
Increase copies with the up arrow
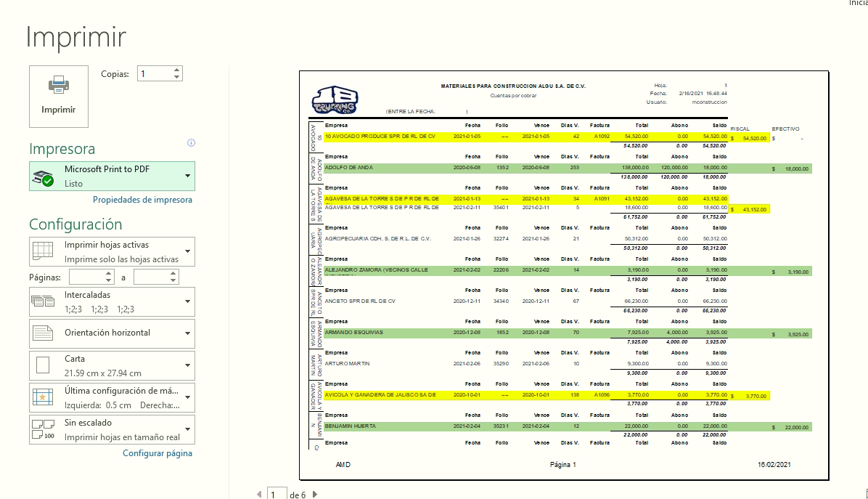176,70
